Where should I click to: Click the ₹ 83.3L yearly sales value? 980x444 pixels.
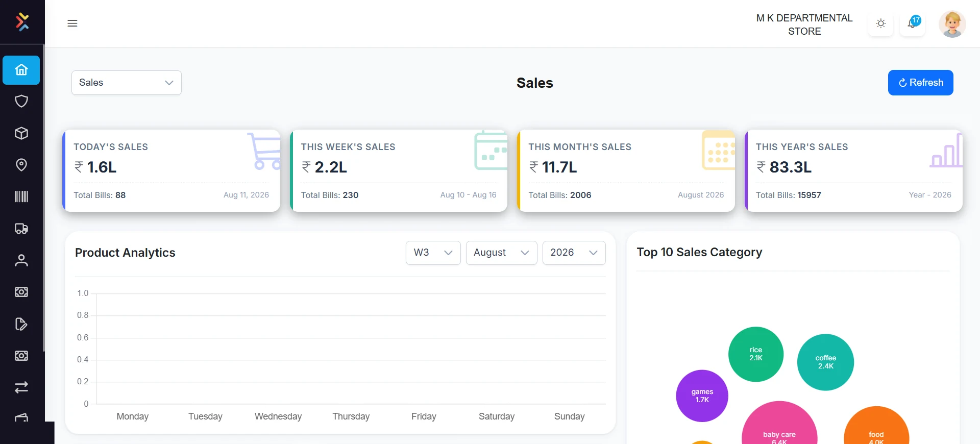(x=784, y=167)
